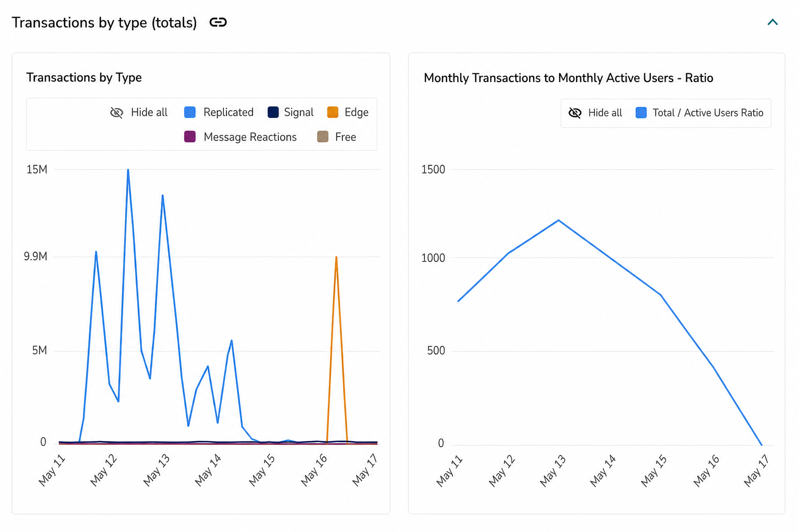The width and height of the screenshot is (798, 532).
Task: Click the Signal legend label
Action: 299,112
